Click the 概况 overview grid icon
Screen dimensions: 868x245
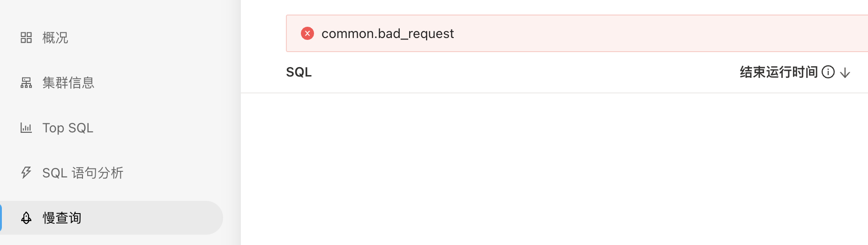pyautogui.click(x=26, y=38)
